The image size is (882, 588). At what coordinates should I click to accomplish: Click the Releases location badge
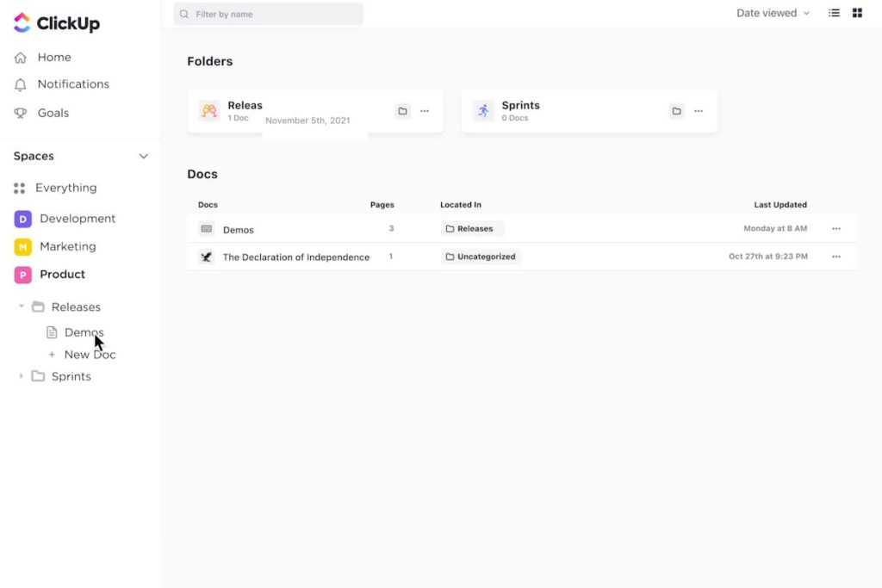pyautogui.click(x=471, y=228)
